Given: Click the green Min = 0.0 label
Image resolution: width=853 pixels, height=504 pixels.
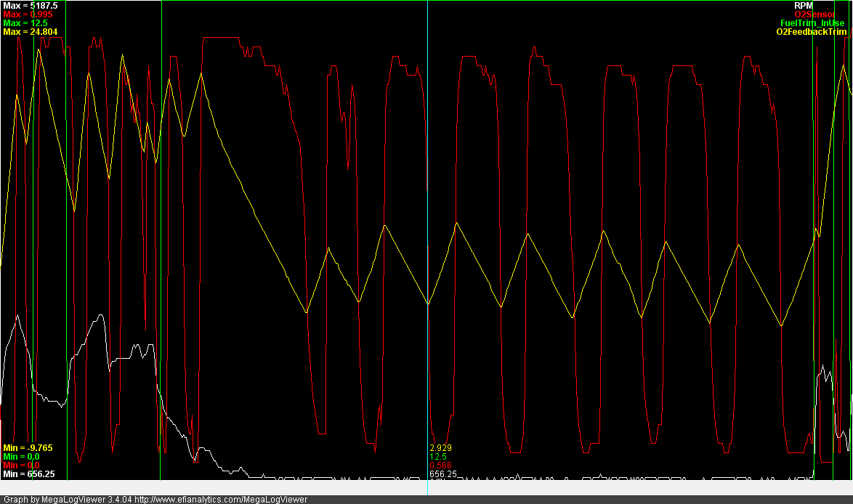Looking at the screenshot, I should tap(21, 456).
